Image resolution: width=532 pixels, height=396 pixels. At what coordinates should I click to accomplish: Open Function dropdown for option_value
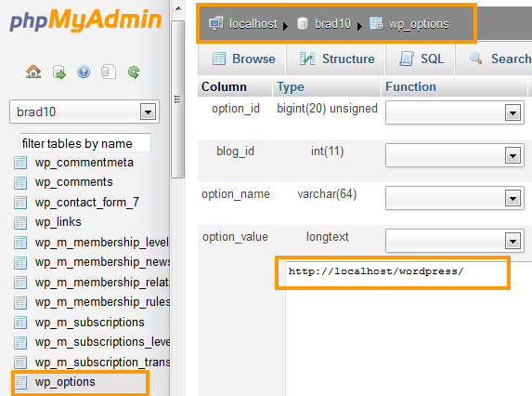455,241
